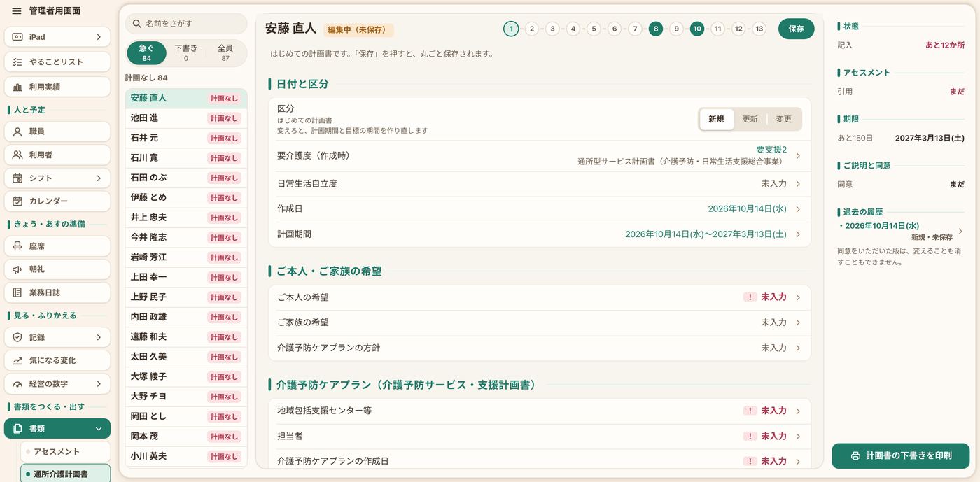Expand the iPad menu chevron
980x482 pixels.
[99, 37]
